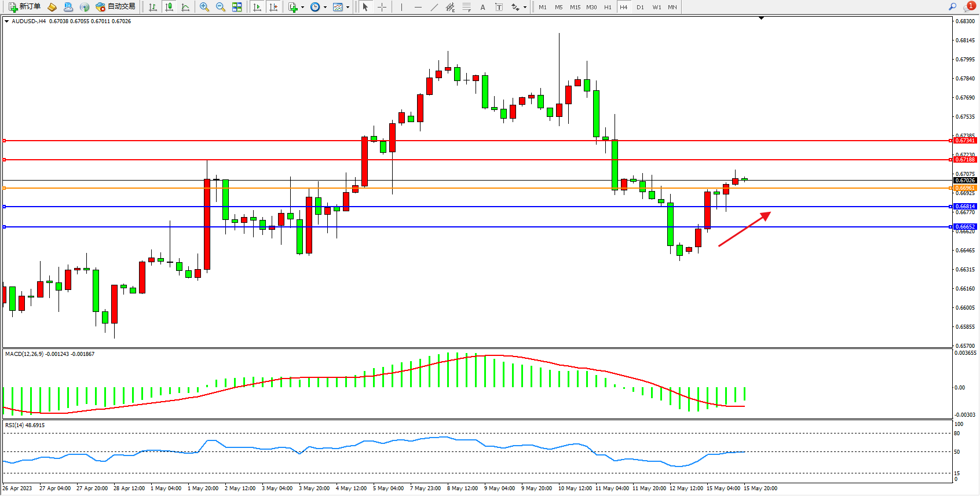Click the search magnifier icon
Image resolution: width=980 pixels, height=496 pixels.
(x=952, y=7)
